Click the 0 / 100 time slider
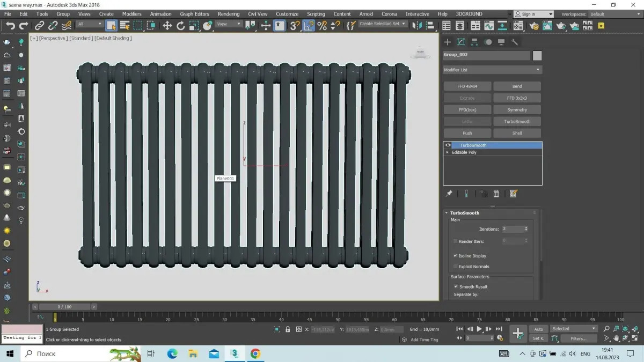644x362 pixels. pyautogui.click(x=64, y=307)
